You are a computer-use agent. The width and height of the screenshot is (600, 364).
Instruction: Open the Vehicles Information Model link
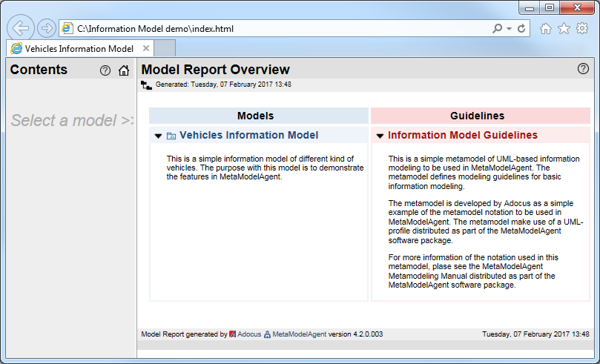(248, 135)
